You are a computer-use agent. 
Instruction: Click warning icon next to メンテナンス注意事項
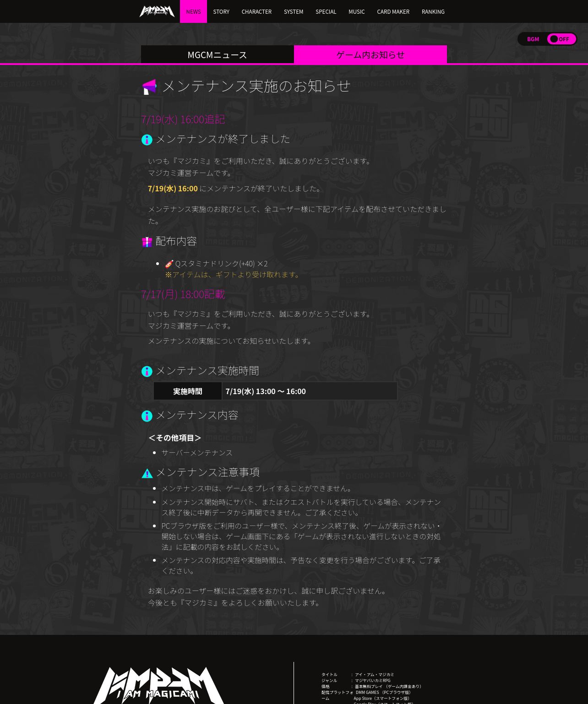coord(147,473)
